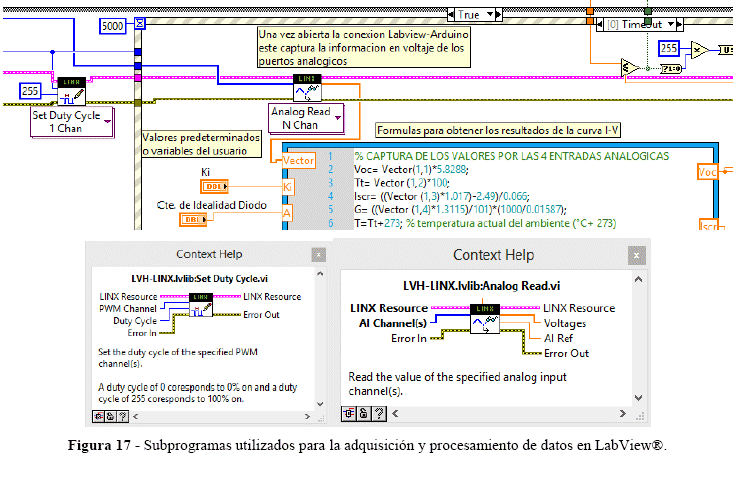Click the A input terminal of formula node

point(287,214)
